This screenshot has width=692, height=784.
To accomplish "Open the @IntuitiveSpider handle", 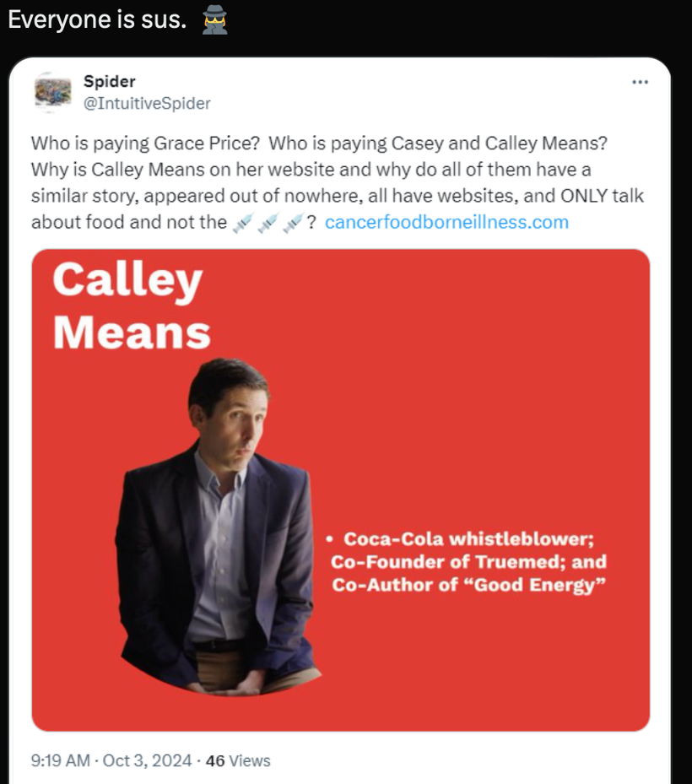I will point(146,103).
